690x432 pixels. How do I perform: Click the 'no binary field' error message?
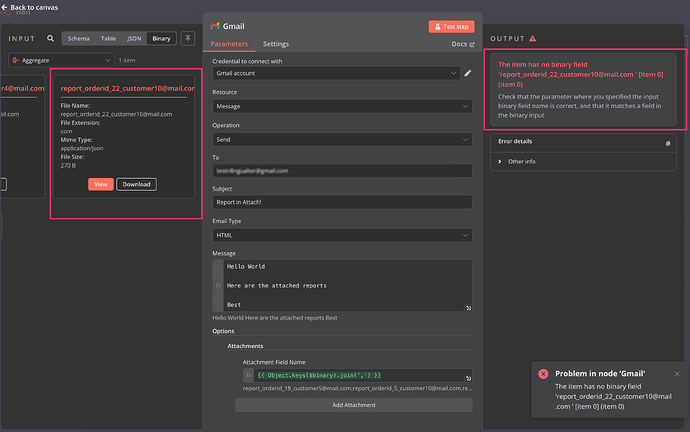coord(580,74)
